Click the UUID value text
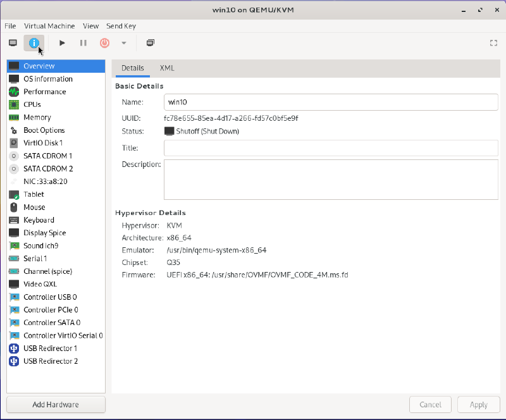This screenshot has height=420, width=506. coord(231,118)
